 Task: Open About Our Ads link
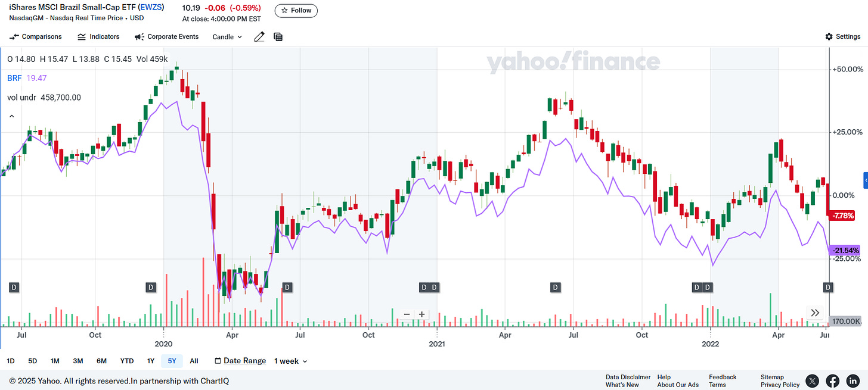(678, 385)
